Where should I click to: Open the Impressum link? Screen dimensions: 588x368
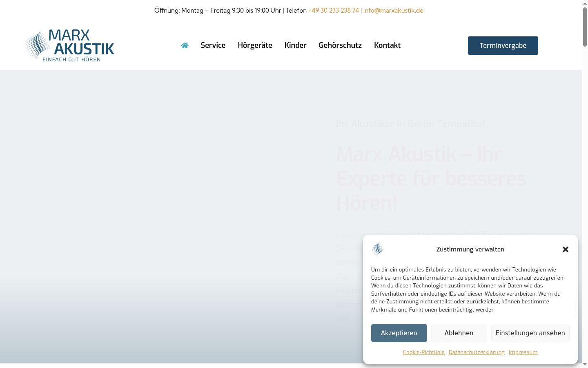point(523,352)
